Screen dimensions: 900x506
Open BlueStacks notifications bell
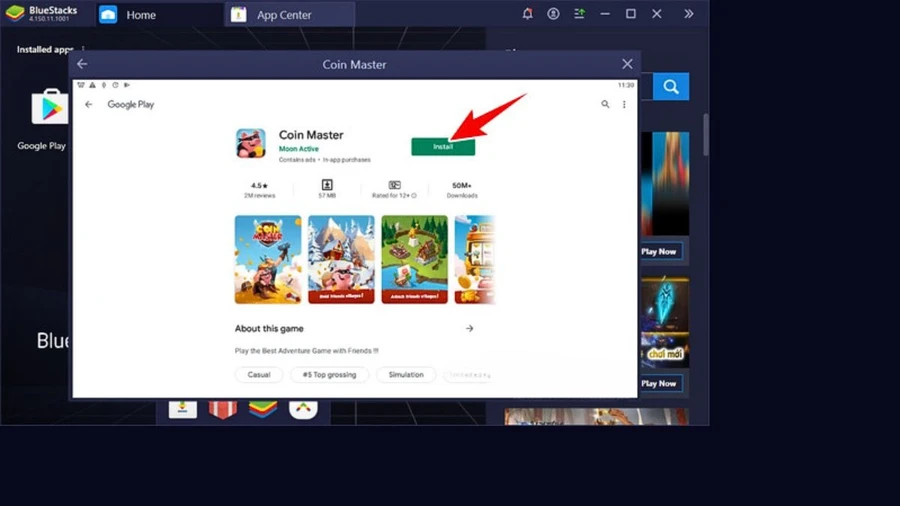click(x=527, y=14)
